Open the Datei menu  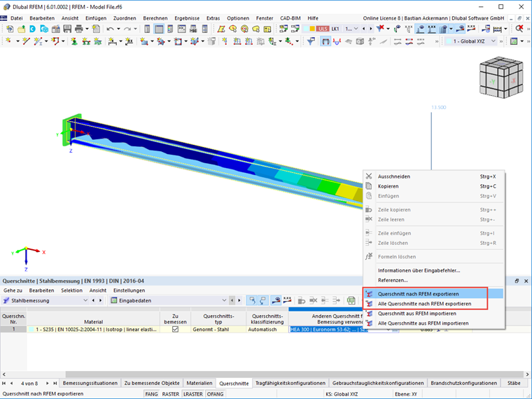[x=16, y=18]
